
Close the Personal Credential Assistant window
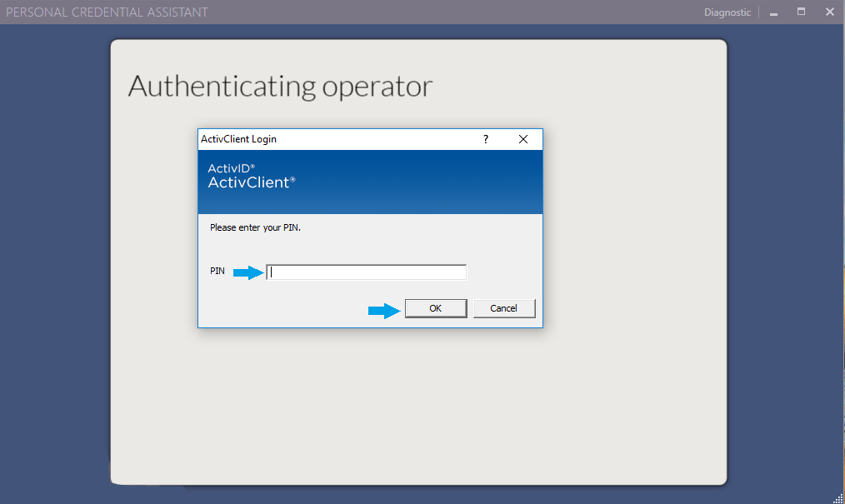coord(830,12)
